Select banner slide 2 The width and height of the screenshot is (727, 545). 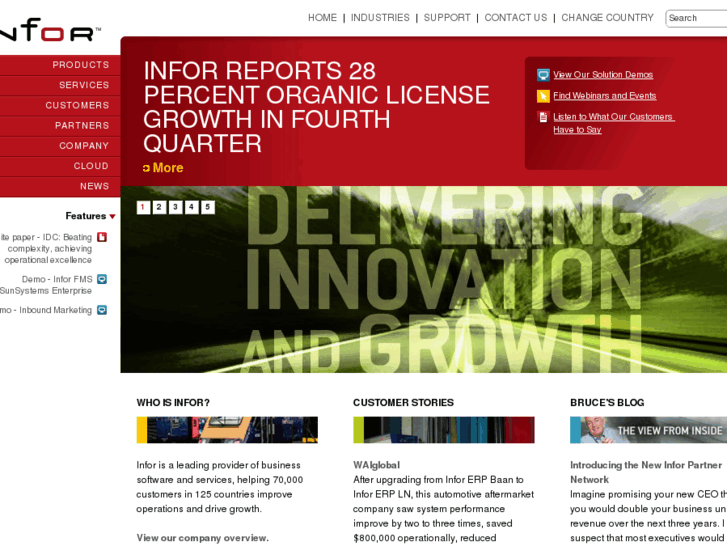[159, 207]
